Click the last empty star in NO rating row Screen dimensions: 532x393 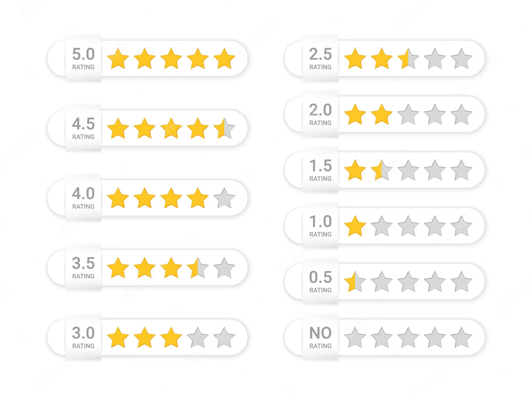pos(462,338)
